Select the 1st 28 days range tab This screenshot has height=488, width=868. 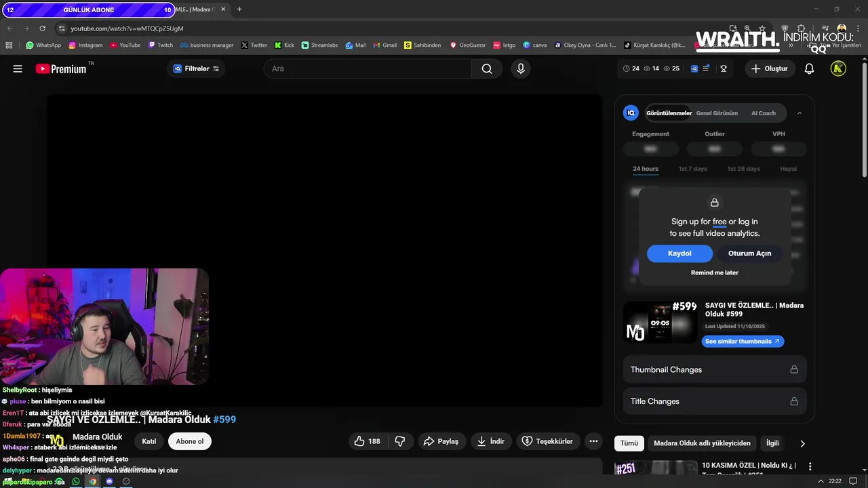click(743, 169)
